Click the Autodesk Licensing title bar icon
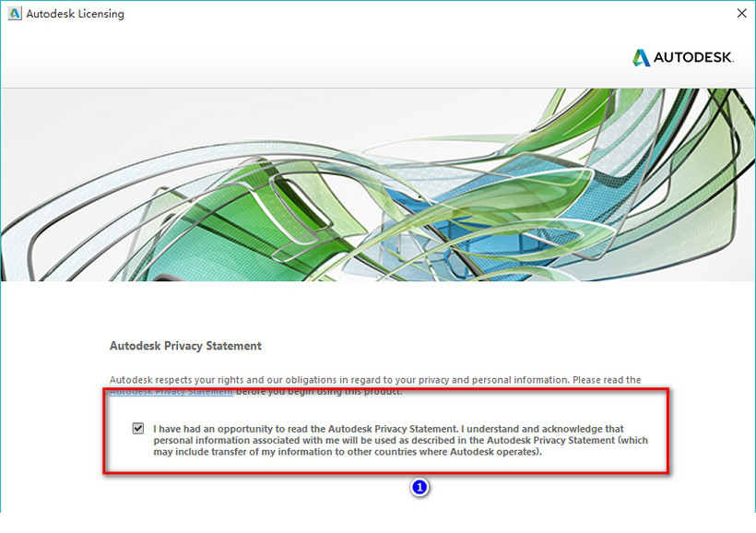 click(15, 14)
